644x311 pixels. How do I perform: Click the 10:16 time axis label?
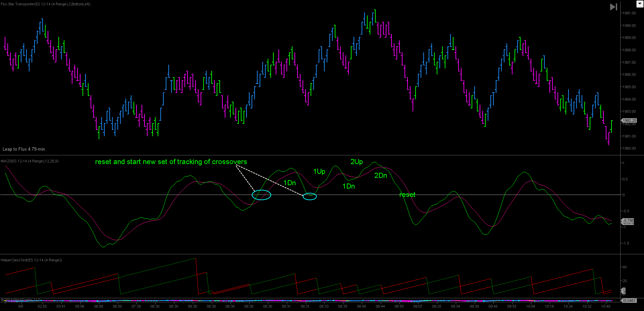point(549,306)
